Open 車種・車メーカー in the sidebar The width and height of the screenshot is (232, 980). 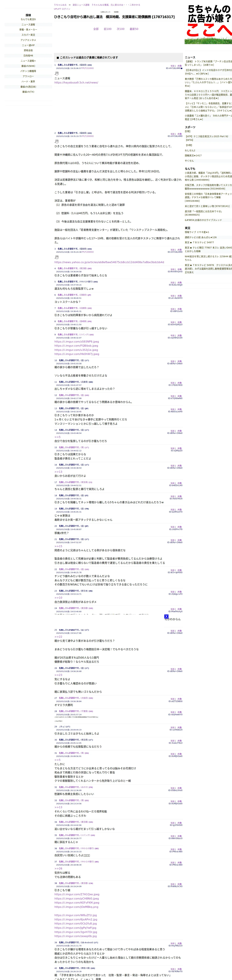[x=28, y=30]
